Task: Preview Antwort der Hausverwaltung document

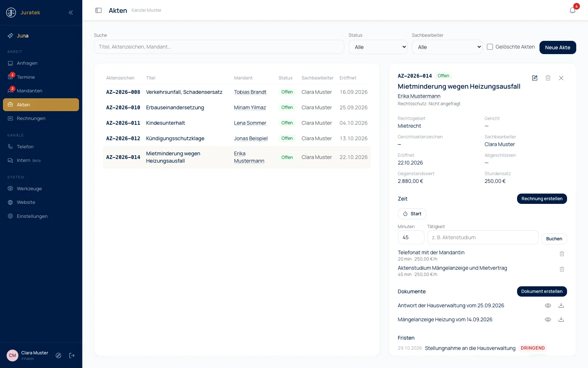Action: (548, 305)
